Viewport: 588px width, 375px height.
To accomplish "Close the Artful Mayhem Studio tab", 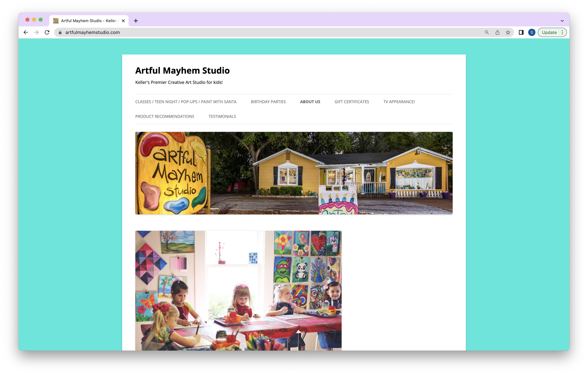I will [x=123, y=21].
